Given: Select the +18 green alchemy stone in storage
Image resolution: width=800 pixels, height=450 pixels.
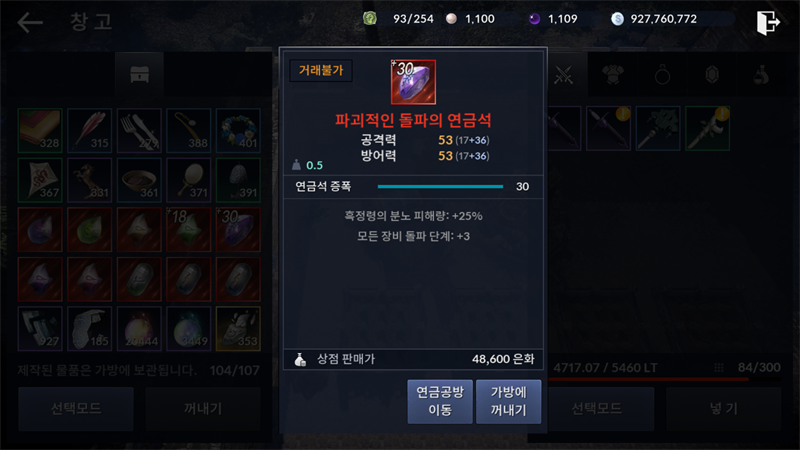Looking at the screenshot, I should (x=189, y=230).
